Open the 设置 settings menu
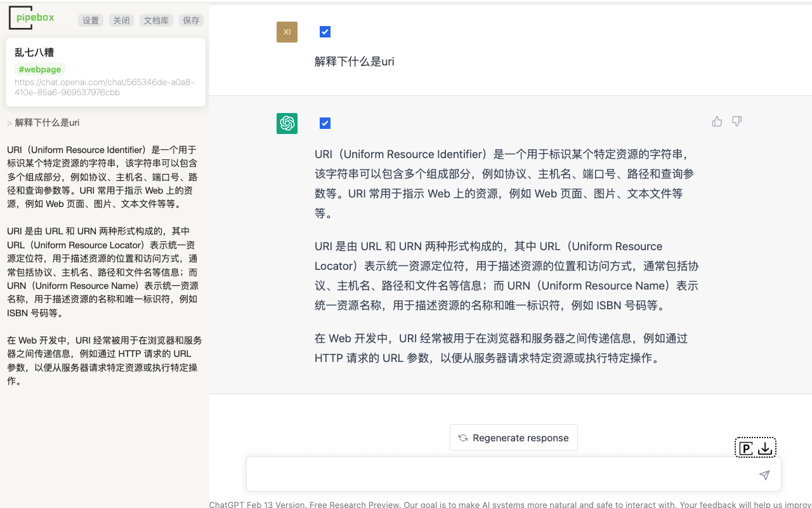This screenshot has width=812, height=508. coord(90,20)
